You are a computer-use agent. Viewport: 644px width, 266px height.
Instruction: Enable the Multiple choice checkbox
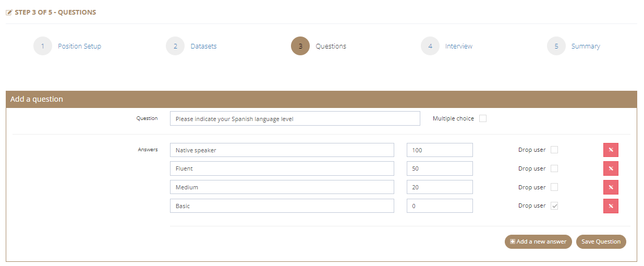[483, 118]
